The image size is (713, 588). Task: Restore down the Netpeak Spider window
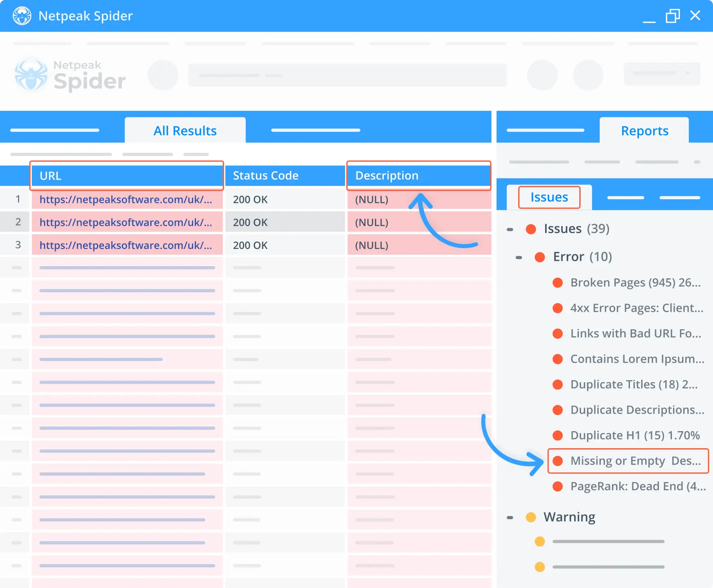click(x=673, y=16)
